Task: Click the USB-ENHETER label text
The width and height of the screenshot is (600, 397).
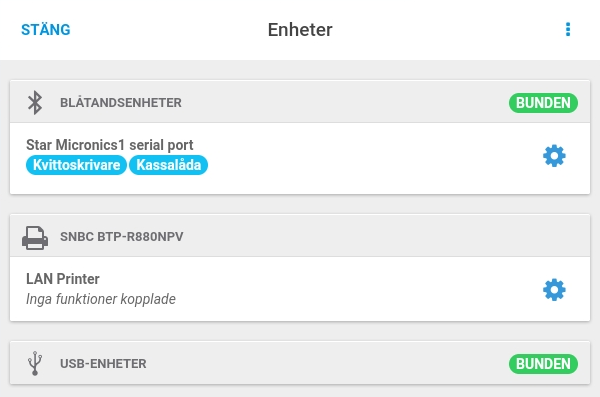Action: [x=103, y=363]
